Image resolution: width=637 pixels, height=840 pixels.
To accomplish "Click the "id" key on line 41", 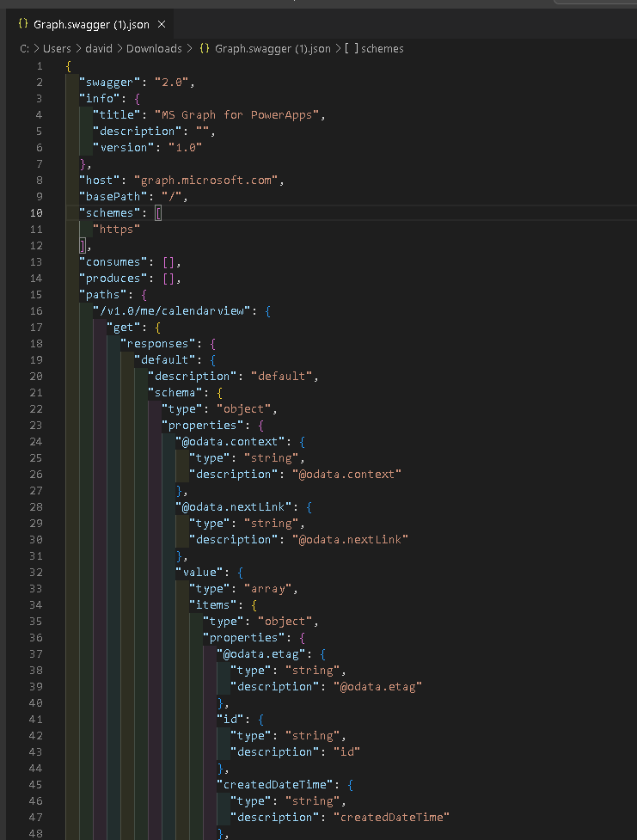I will pyautogui.click(x=230, y=720).
